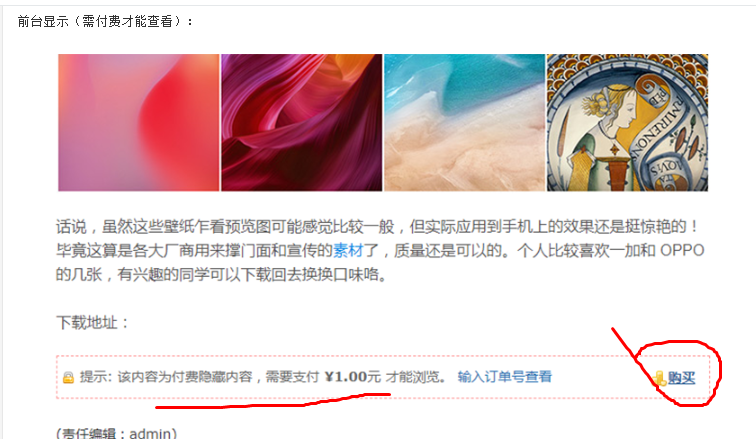Open the painted ceramic plate wallpaper thumbnail
Viewport: 756px width, 439px height.
627,122
